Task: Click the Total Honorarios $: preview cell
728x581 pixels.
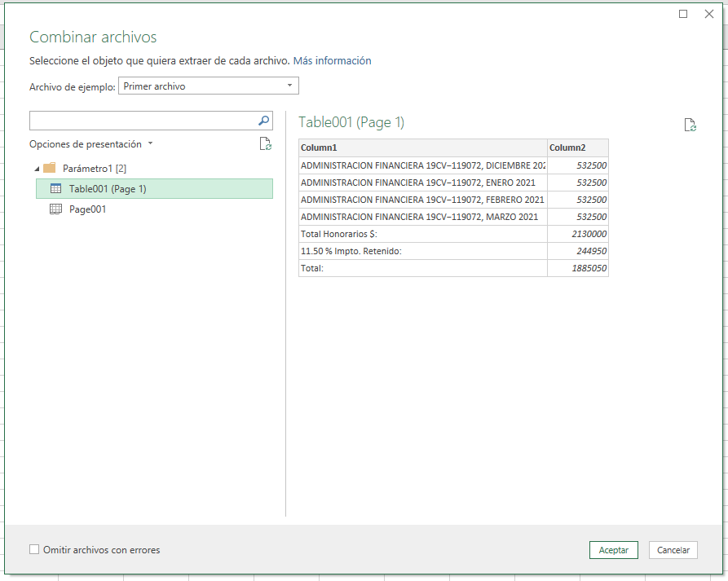Action: pyautogui.click(x=422, y=234)
